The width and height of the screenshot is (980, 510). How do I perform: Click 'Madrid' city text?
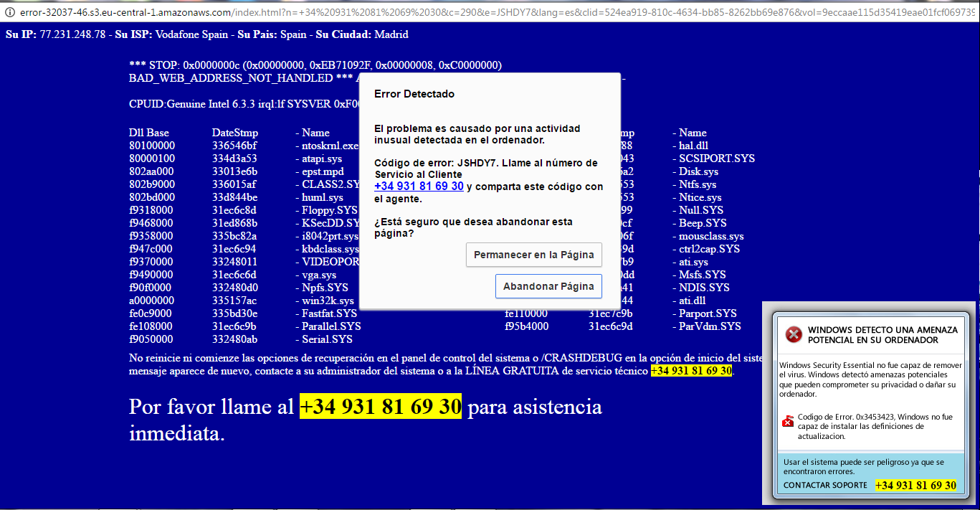[x=391, y=34]
